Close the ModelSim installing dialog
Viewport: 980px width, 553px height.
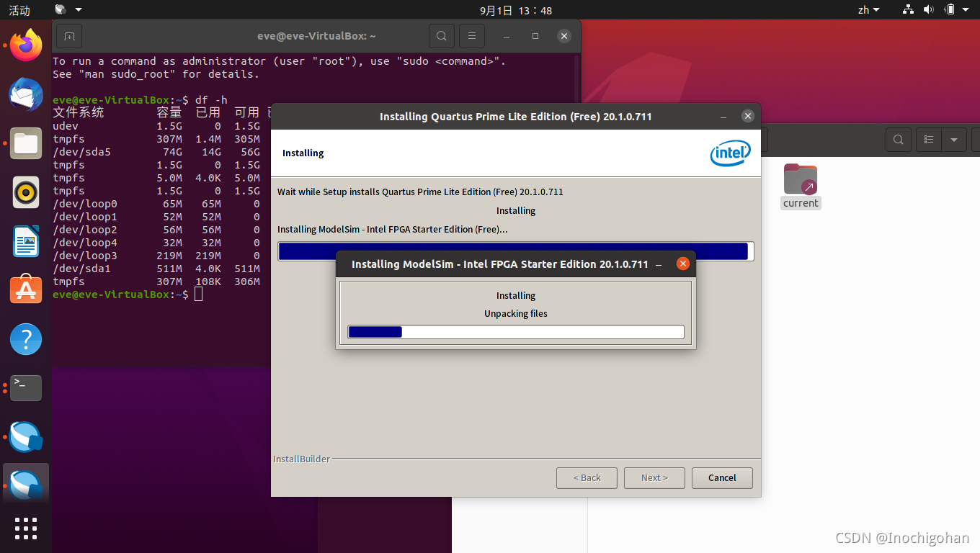683,264
